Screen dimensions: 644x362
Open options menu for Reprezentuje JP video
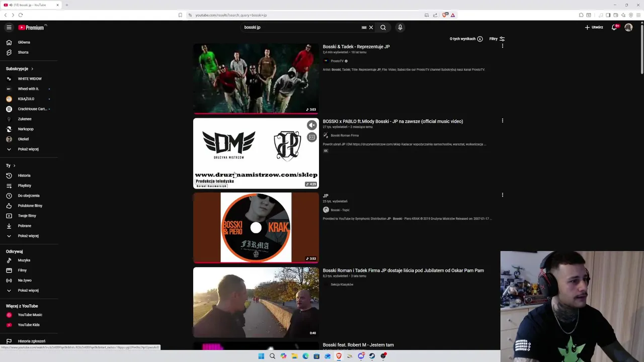(502, 46)
